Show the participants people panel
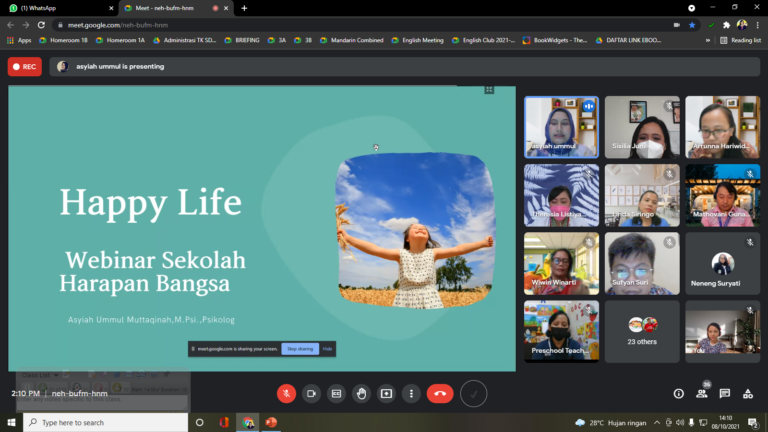 point(702,394)
